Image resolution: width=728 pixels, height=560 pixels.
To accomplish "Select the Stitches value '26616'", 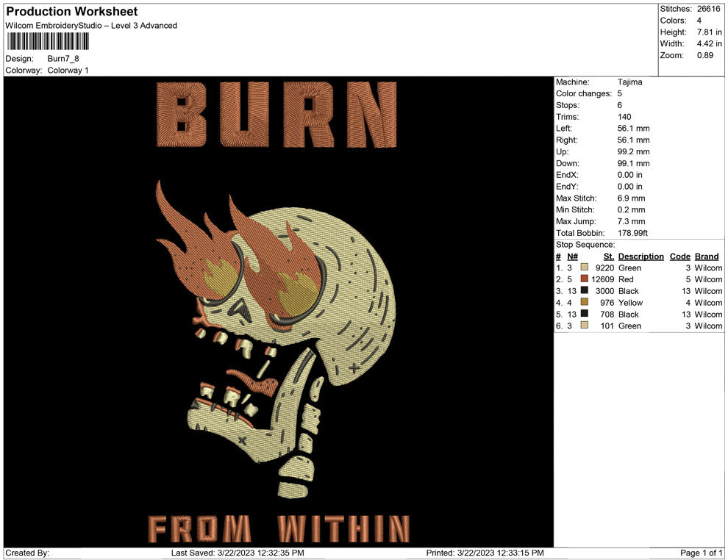I will tap(708, 9).
